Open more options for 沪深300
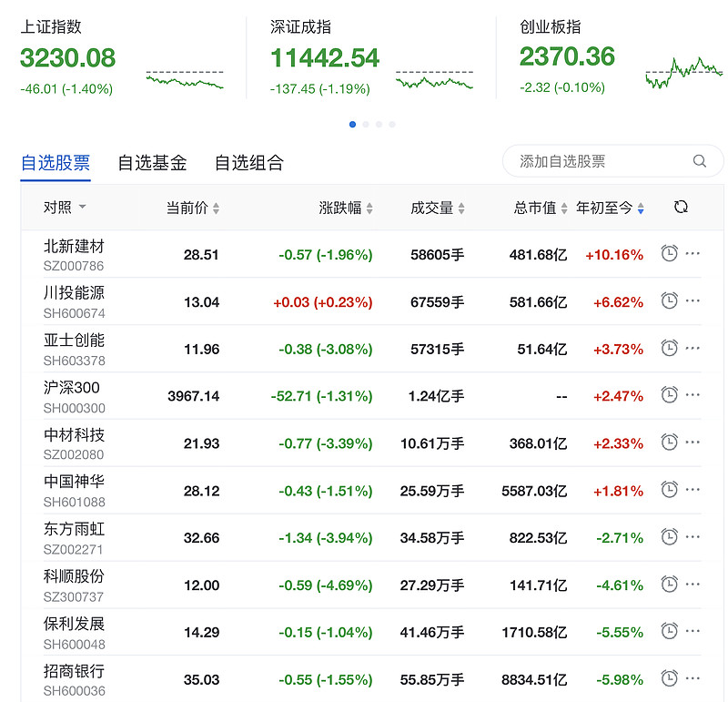The height and width of the screenshot is (702, 728). (693, 395)
